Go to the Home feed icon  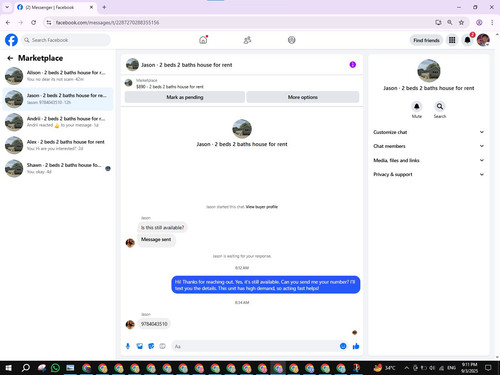click(x=203, y=40)
